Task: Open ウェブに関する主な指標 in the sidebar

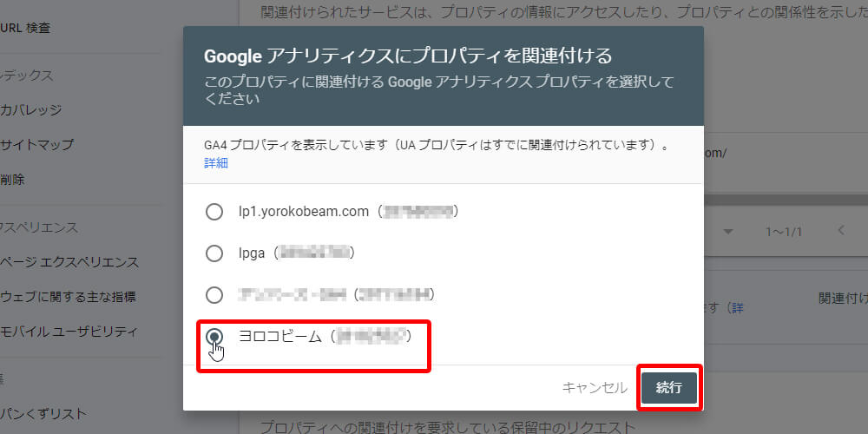Action: 68,297
